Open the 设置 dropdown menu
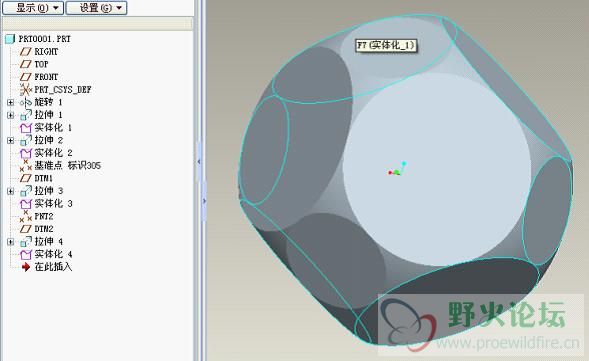The height and width of the screenshot is (361, 589). [x=97, y=8]
